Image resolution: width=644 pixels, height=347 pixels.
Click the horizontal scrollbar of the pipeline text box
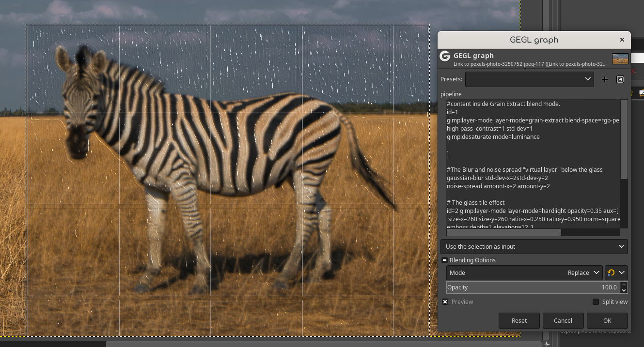(x=504, y=232)
